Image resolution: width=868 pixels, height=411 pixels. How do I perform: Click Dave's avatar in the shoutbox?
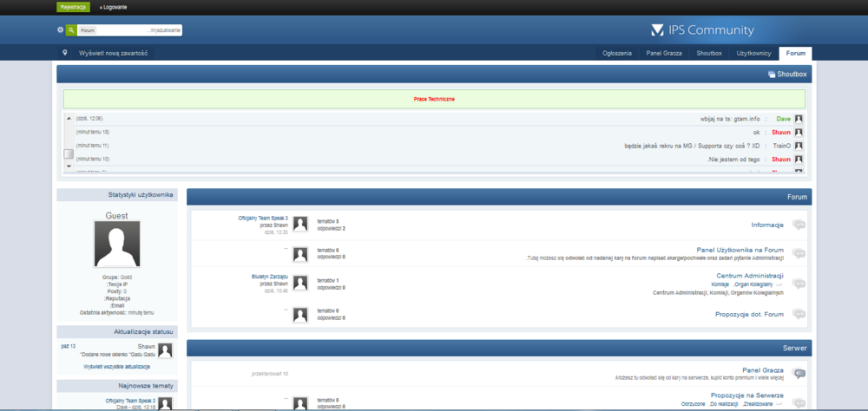[799, 118]
